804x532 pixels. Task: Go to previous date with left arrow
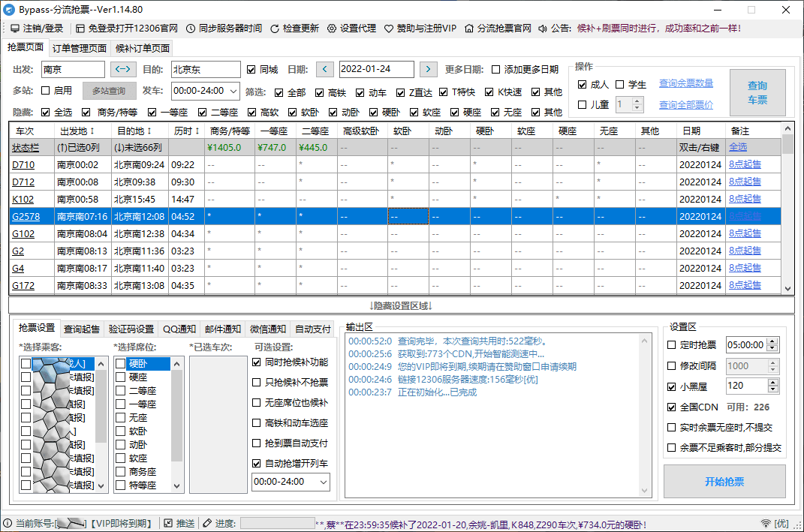click(324, 69)
